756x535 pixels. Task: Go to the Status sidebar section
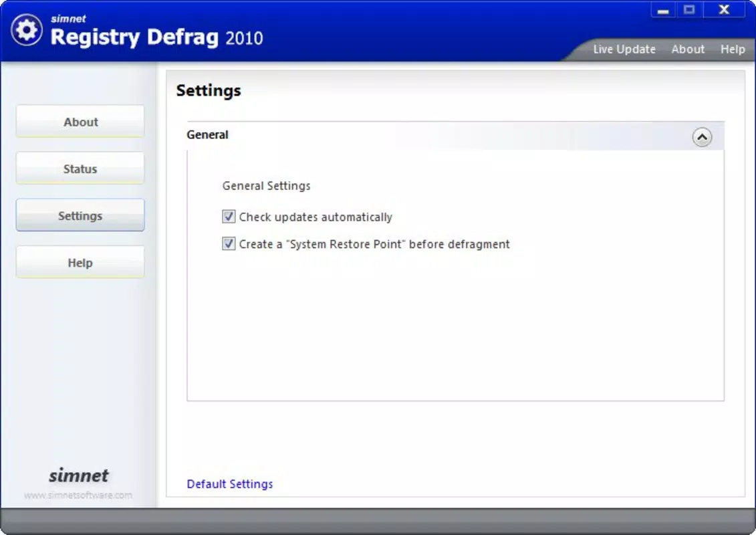[x=80, y=169]
